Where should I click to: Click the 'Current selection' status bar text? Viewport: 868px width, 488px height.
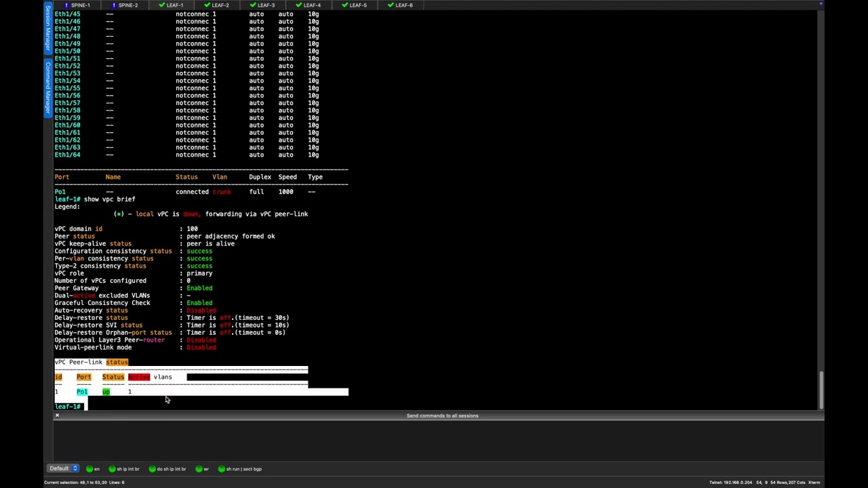coord(84,483)
